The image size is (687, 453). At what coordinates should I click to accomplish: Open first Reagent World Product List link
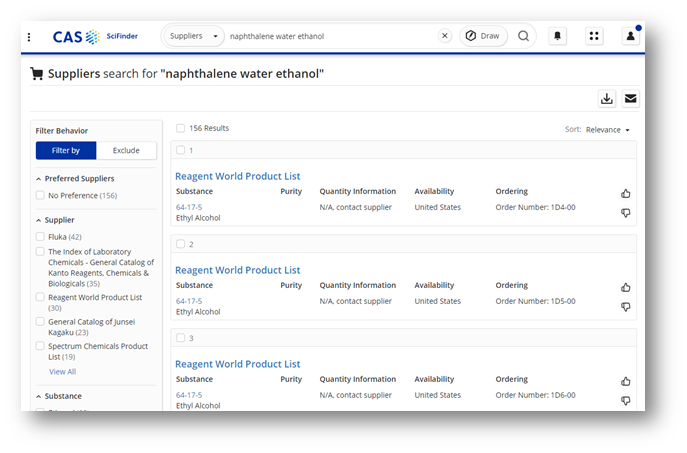pos(238,176)
